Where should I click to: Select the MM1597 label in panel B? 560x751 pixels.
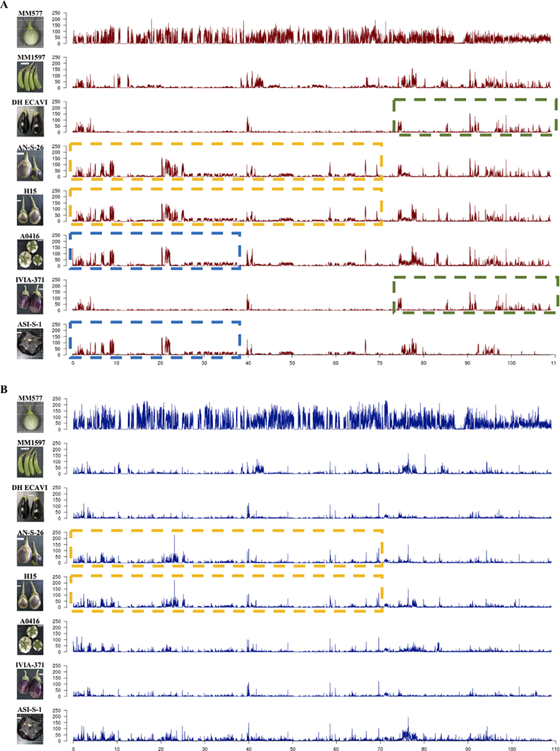point(31,443)
